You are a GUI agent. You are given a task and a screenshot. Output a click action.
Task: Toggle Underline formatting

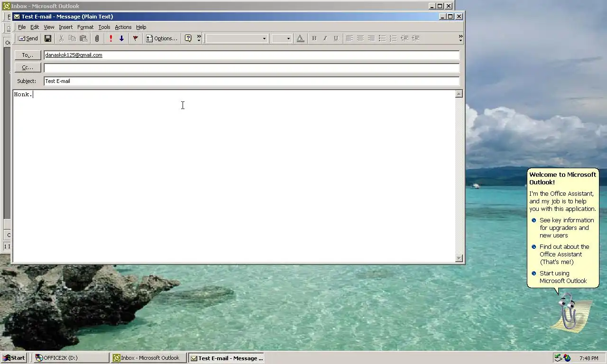(x=336, y=38)
